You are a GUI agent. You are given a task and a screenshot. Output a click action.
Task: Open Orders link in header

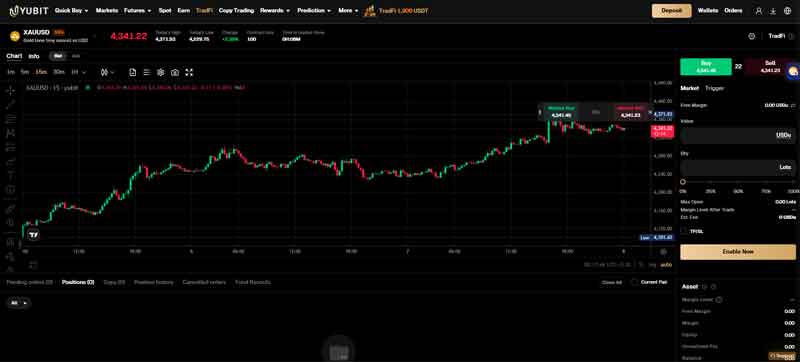tap(733, 10)
